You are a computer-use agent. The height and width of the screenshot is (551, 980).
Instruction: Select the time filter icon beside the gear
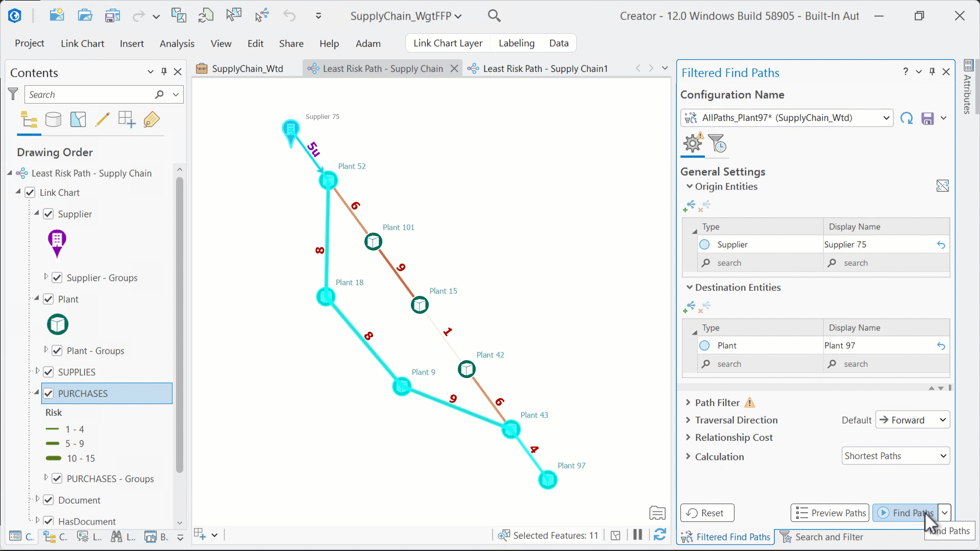click(717, 144)
